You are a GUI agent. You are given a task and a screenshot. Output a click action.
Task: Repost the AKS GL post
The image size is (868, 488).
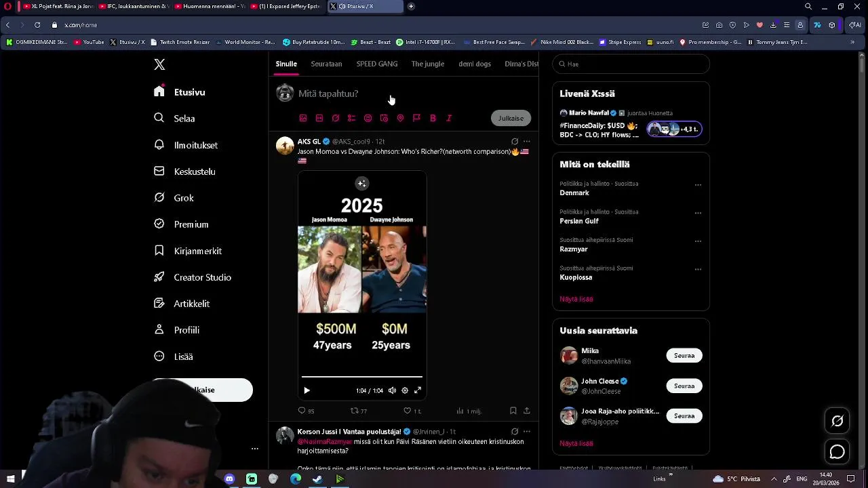pyautogui.click(x=358, y=411)
